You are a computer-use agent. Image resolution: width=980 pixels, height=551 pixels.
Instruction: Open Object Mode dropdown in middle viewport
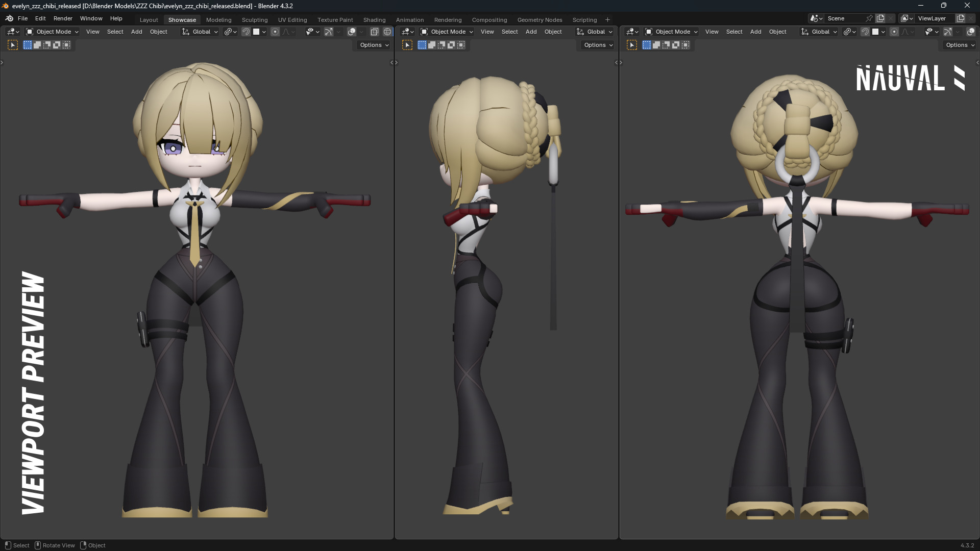click(447, 32)
